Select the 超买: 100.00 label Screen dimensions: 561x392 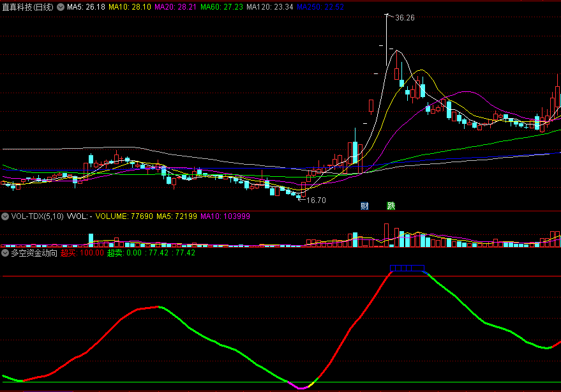point(82,253)
